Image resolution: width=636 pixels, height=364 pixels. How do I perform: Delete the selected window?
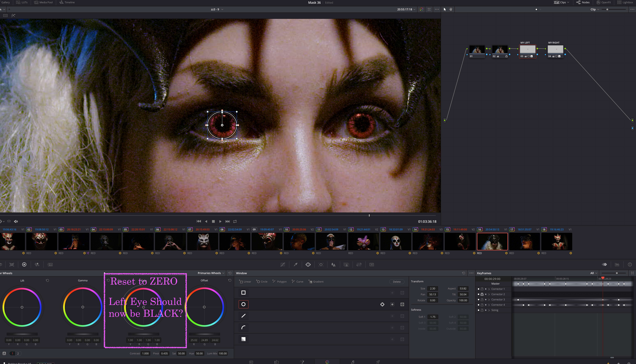pos(397,282)
